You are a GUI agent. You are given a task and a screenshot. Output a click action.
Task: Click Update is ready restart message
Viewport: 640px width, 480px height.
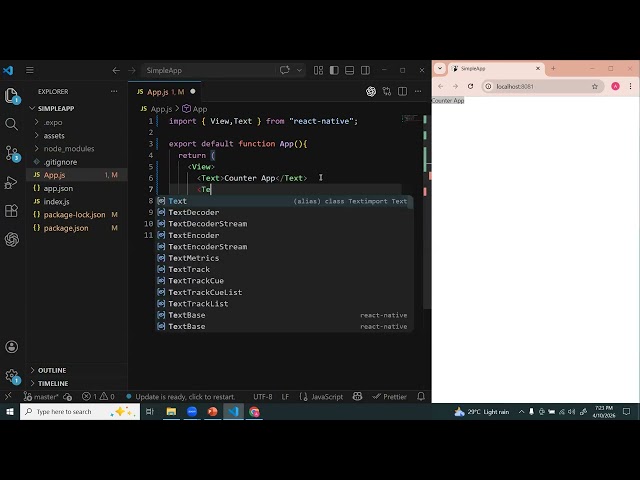pos(181,397)
